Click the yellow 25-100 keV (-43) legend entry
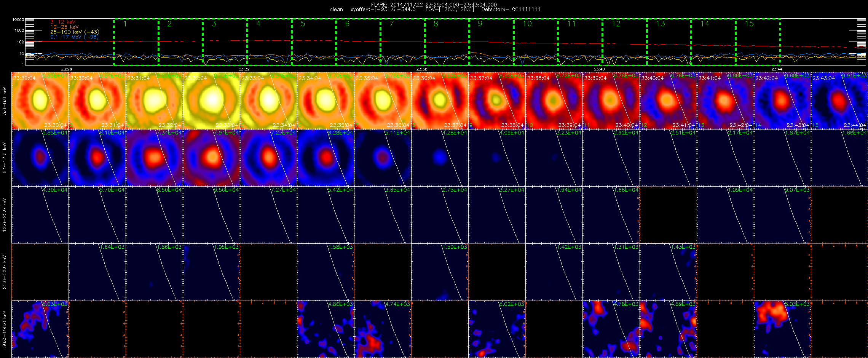 75,32
